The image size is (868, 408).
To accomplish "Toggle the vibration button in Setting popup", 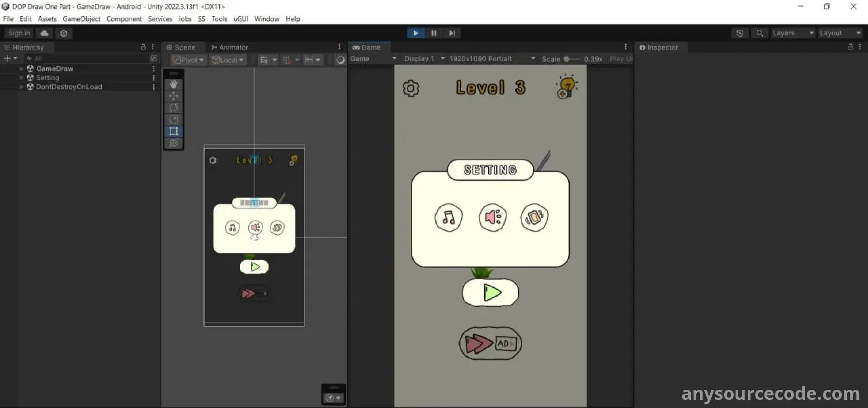I will [x=534, y=218].
